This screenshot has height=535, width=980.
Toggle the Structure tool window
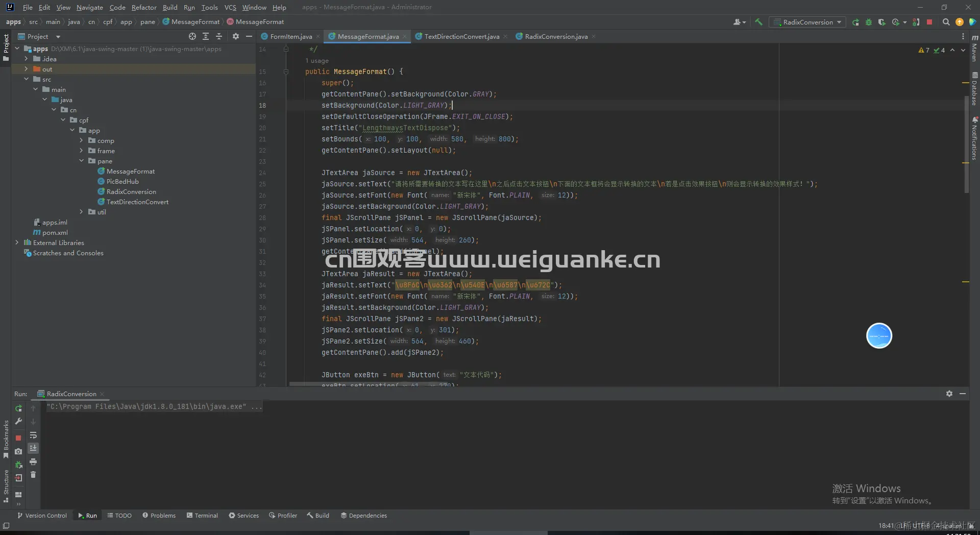(6, 486)
